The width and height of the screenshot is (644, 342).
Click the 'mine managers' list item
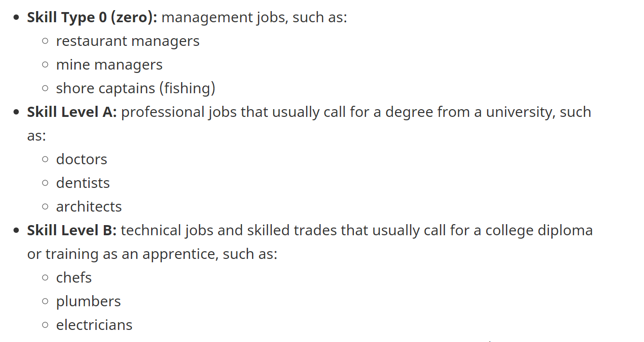tap(109, 65)
